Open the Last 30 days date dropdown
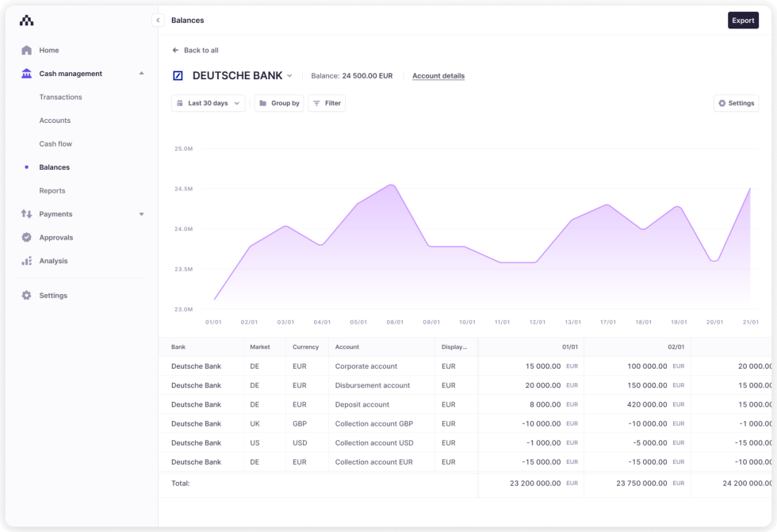Viewport: 777px width, 532px height. 209,103
